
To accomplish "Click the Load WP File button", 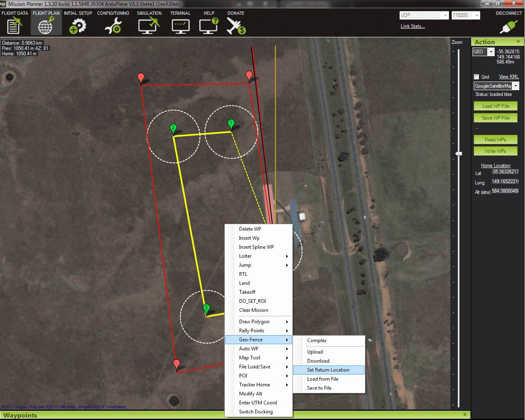I will pos(495,106).
